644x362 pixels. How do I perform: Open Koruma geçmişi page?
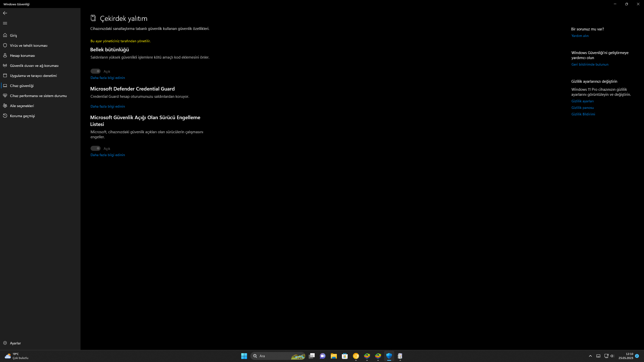click(x=40, y=116)
